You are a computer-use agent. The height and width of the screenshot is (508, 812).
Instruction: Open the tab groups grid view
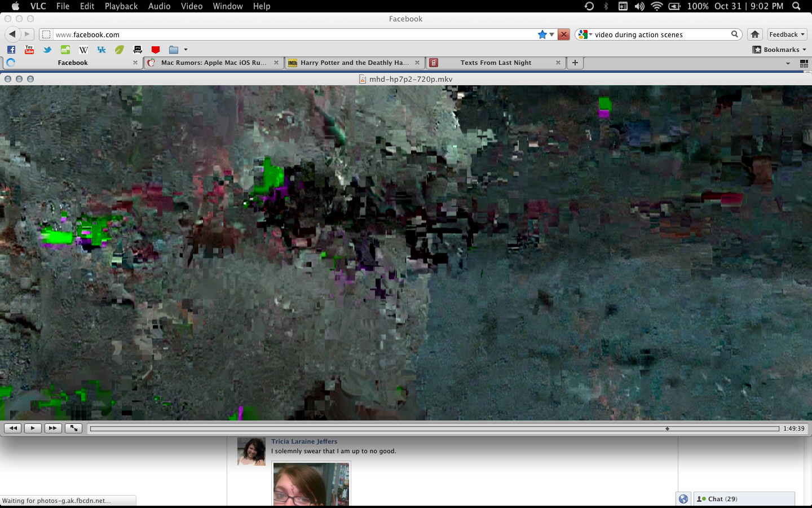coord(804,63)
